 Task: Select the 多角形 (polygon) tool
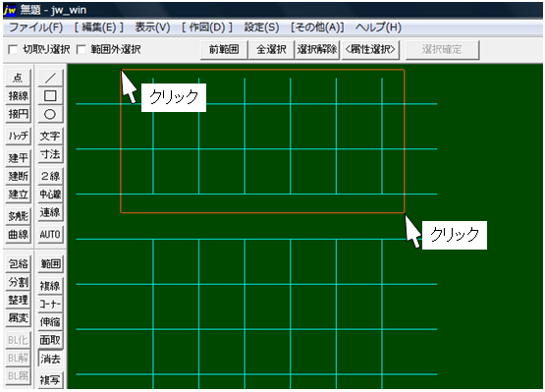(18, 216)
